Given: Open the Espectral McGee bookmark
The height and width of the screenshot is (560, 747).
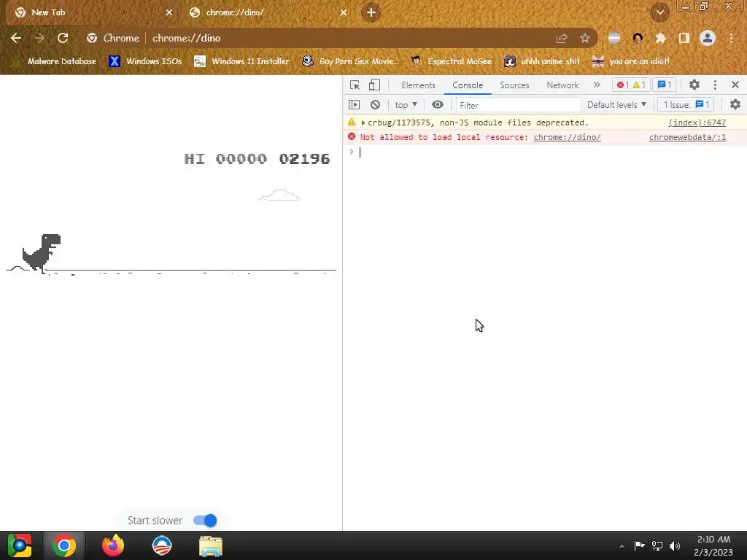Looking at the screenshot, I should click(451, 61).
